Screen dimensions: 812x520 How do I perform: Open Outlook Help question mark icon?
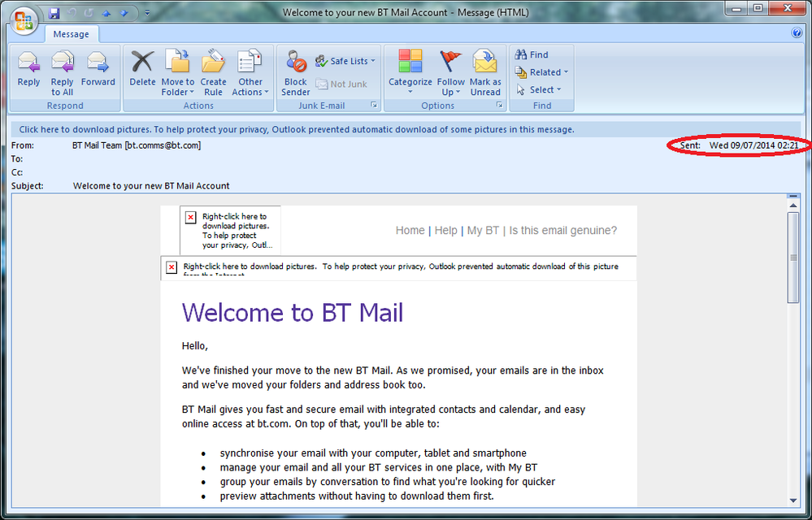tap(797, 33)
